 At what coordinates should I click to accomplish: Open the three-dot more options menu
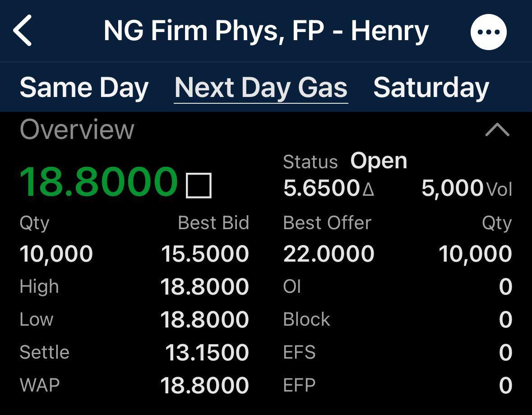click(488, 32)
